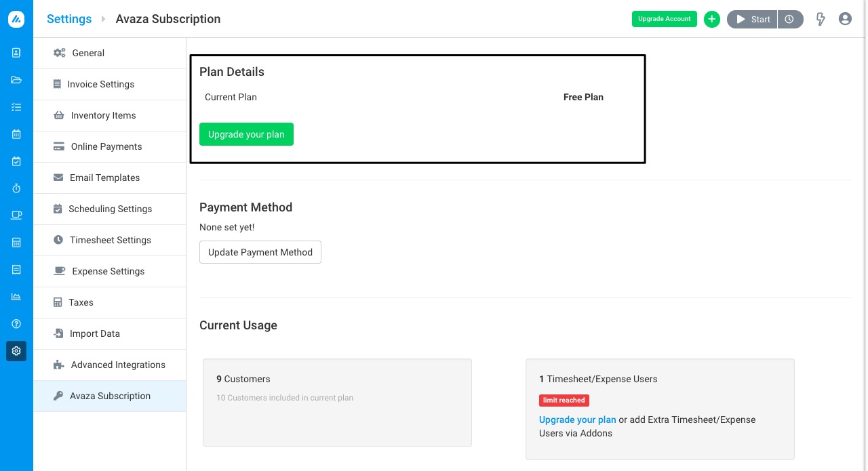Open Taxes settings

(x=110, y=302)
